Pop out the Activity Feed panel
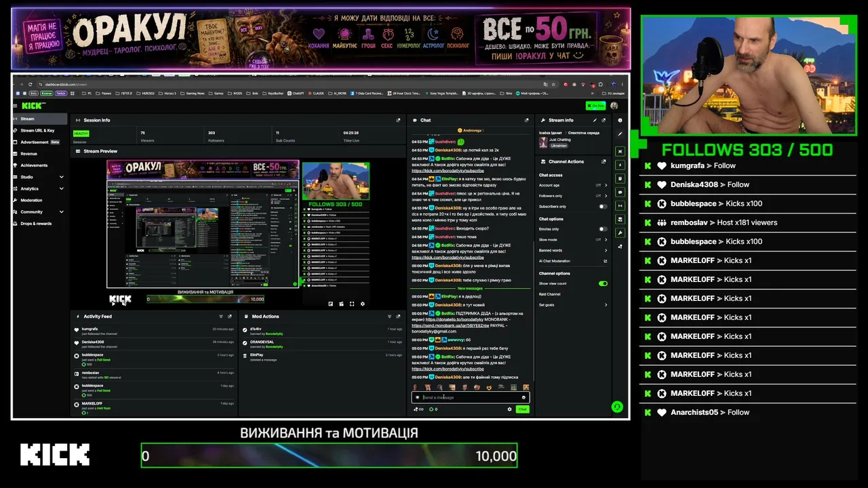868x488 pixels. point(230,317)
